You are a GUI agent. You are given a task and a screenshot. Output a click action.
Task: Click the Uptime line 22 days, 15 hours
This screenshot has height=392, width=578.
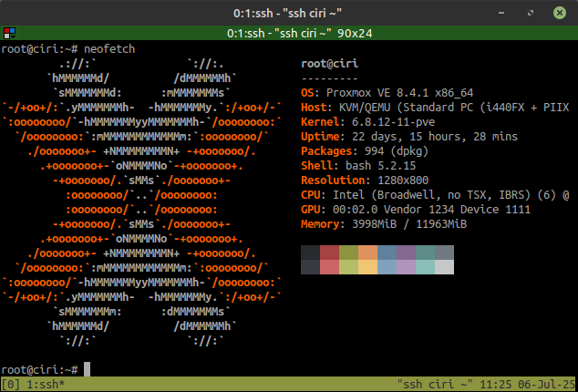pyautogui.click(x=409, y=137)
